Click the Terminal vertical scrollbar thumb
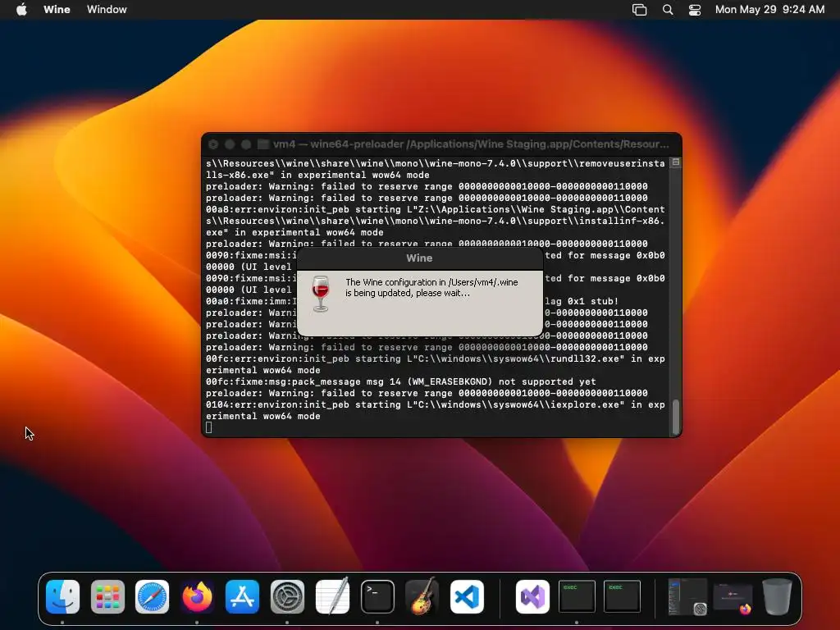The width and height of the screenshot is (840, 630). click(x=676, y=416)
